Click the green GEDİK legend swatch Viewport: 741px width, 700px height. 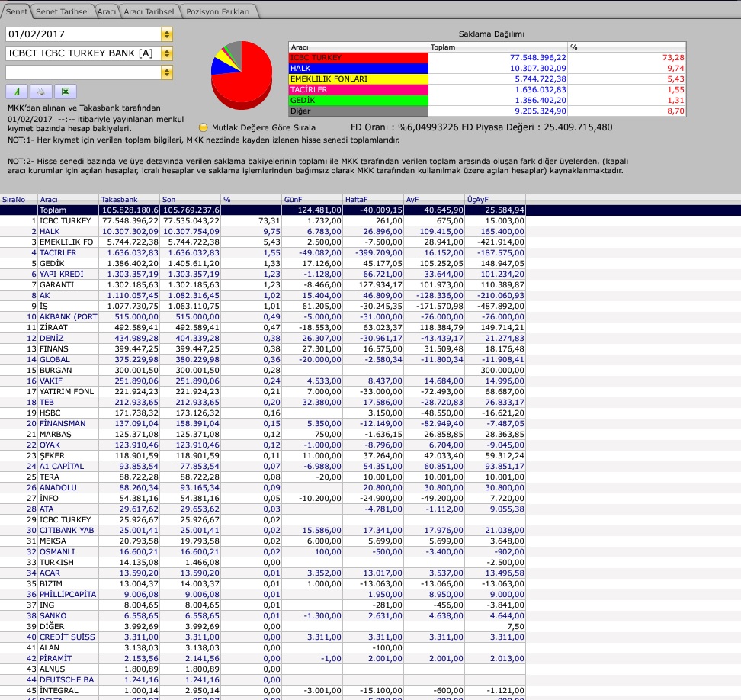tap(358, 100)
